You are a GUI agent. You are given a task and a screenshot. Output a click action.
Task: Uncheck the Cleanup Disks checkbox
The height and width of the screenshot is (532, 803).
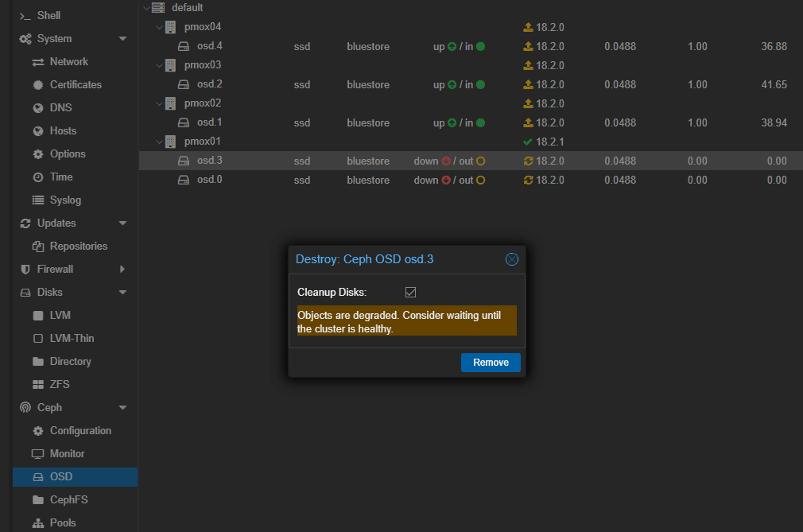pyautogui.click(x=410, y=293)
